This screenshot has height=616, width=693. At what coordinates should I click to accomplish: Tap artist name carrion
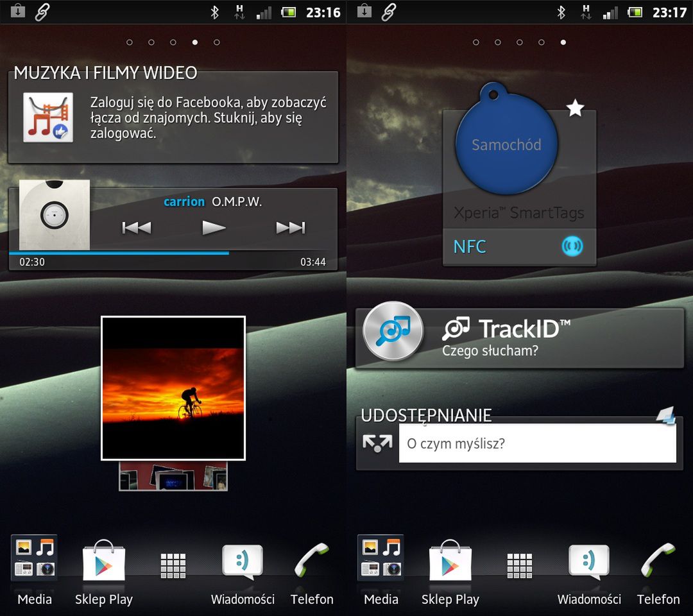(184, 202)
